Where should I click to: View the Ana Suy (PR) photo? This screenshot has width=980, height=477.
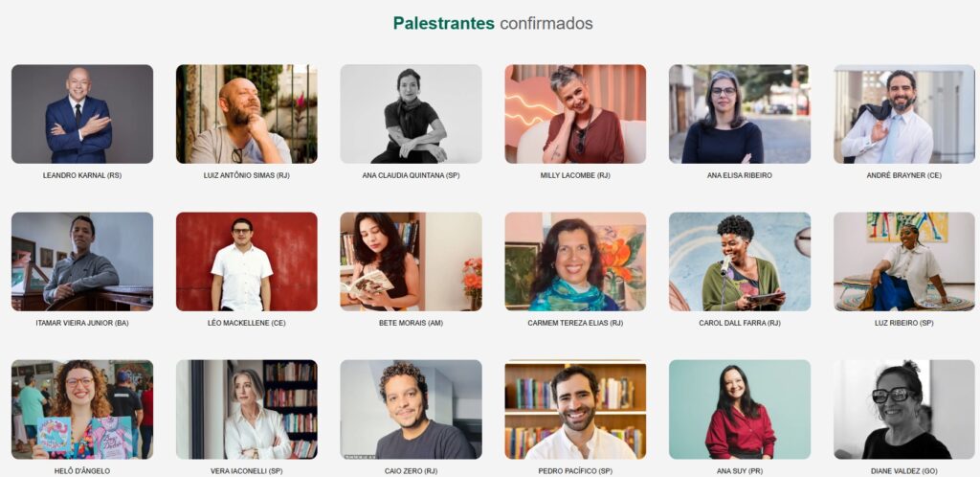(x=740, y=410)
